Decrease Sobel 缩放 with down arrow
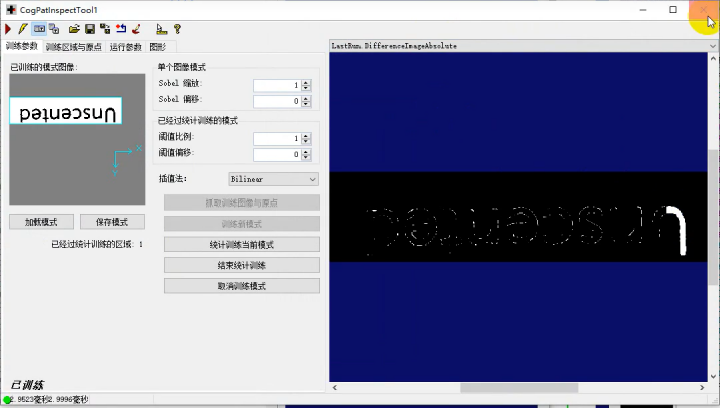Viewport: 720px width, 408px height. pyautogui.click(x=306, y=88)
